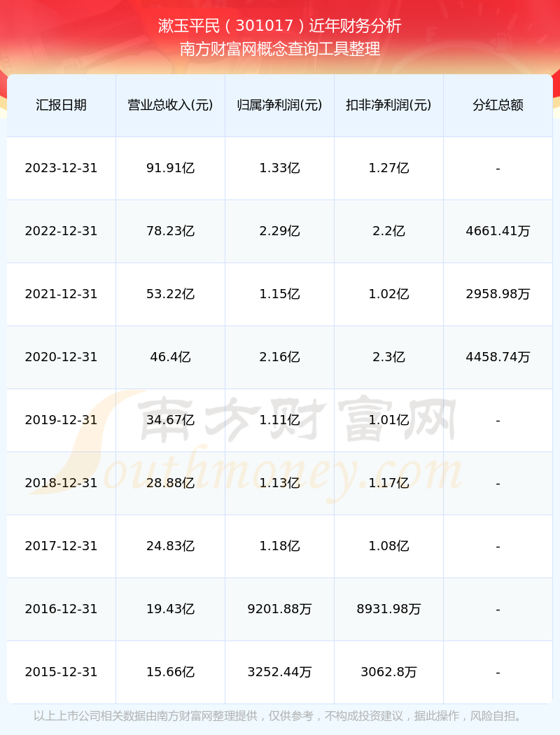Select dividend value 2958.98万
The height and width of the screenshot is (735, 560).
[x=498, y=294]
